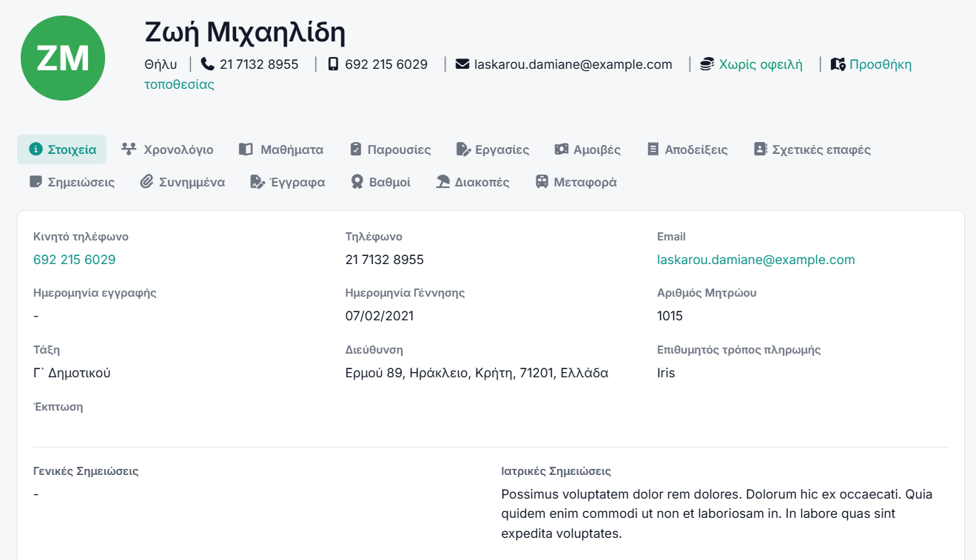This screenshot has width=976, height=560.
Task: Click the Αριθμός Μητρώου label
Action: click(x=707, y=292)
